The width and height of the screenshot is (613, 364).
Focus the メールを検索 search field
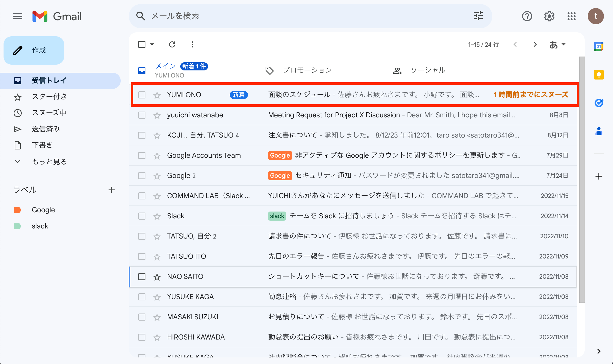tap(311, 16)
